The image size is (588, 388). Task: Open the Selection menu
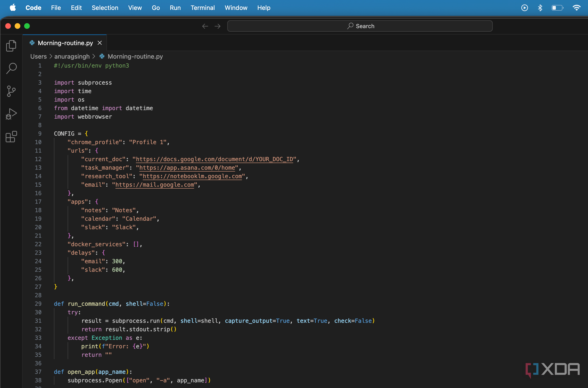pos(105,8)
